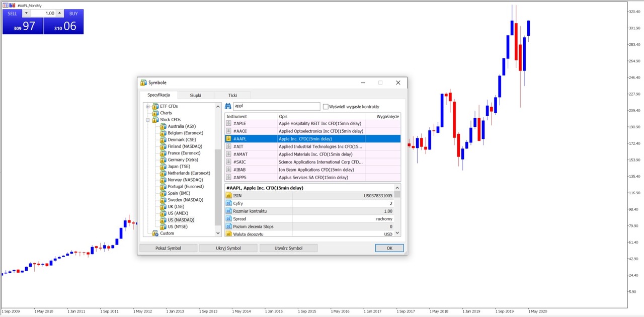The image size is (644, 317).
Task: Click the Spread property icon
Action: (228, 219)
